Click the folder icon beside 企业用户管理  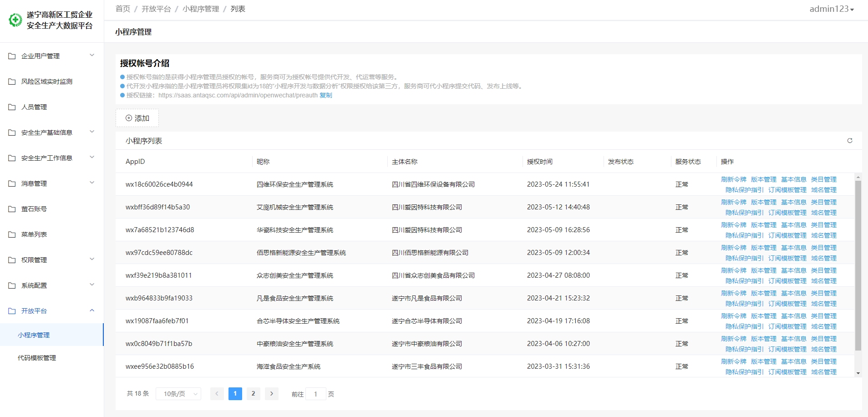point(12,56)
